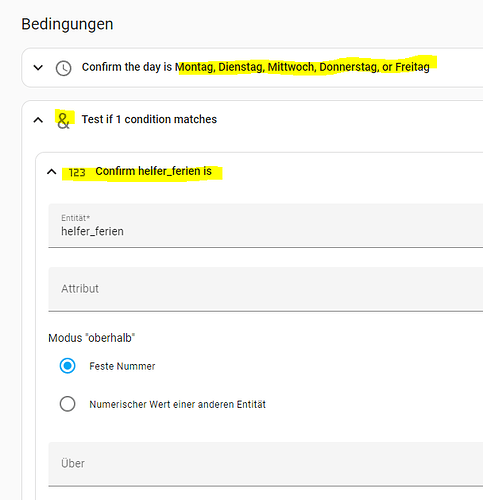Viewport: 483px width, 500px height.
Task: Select the 'Feste Nummer' radio button
Action: [67, 366]
